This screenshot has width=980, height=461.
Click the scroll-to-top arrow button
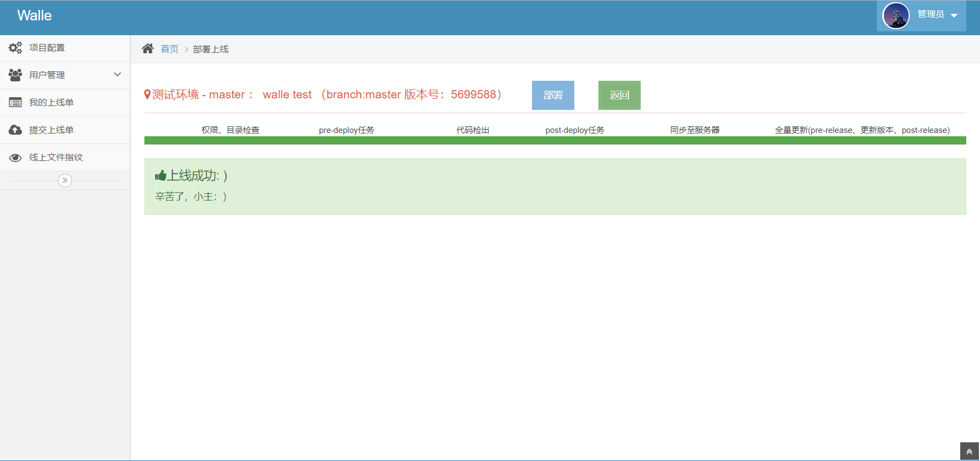(x=969, y=451)
